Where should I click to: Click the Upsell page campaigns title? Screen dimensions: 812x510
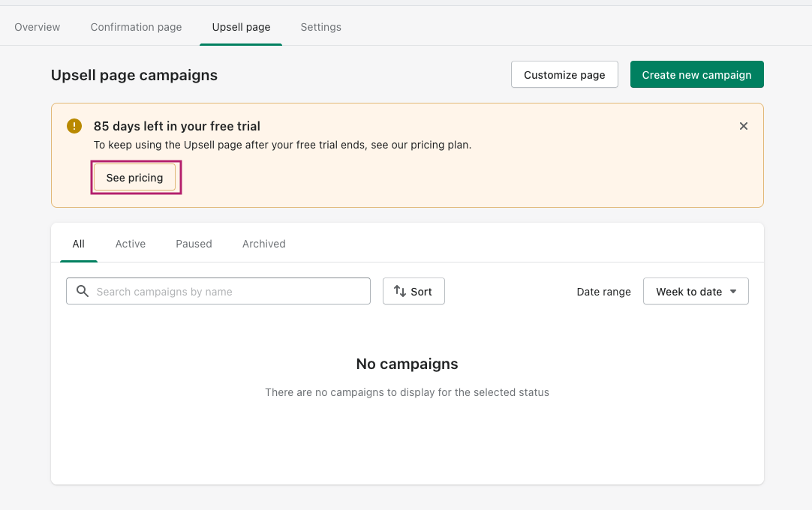pos(134,75)
